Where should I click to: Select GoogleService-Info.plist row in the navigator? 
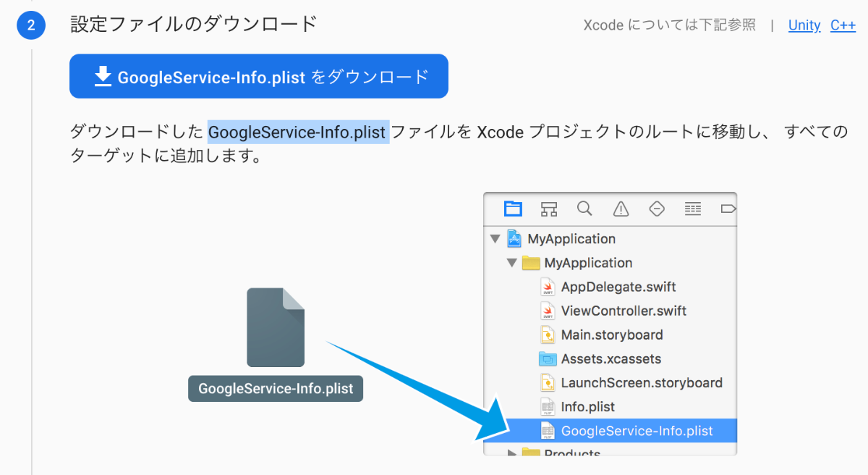coord(610,430)
